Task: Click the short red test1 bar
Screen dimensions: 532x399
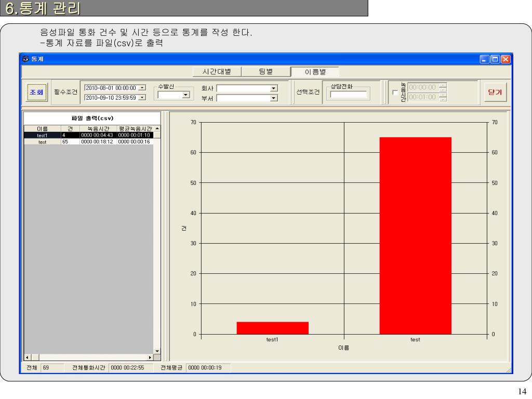Action: [272, 328]
